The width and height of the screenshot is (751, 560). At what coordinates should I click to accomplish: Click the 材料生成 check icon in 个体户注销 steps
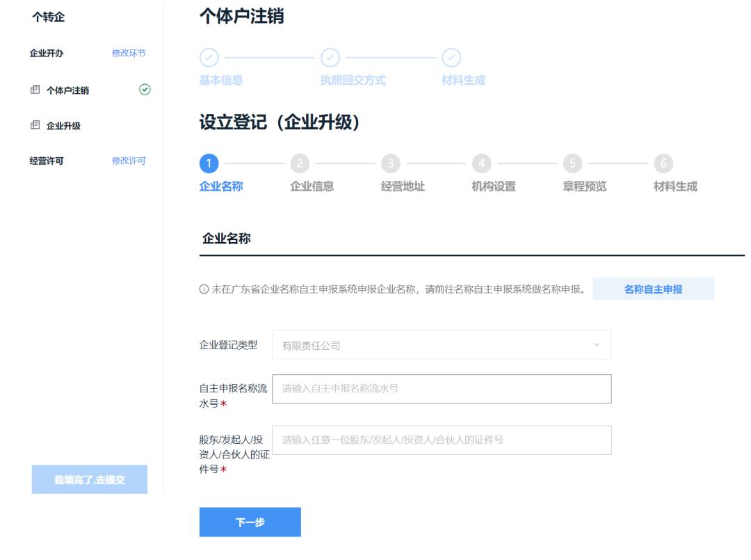tap(452, 58)
